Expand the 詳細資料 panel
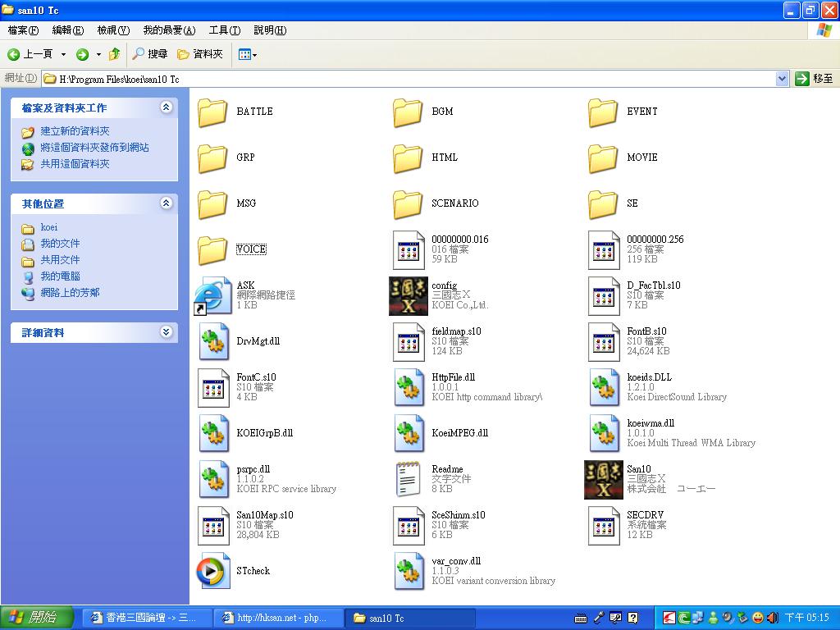The width and height of the screenshot is (840, 630). (x=166, y=332)
